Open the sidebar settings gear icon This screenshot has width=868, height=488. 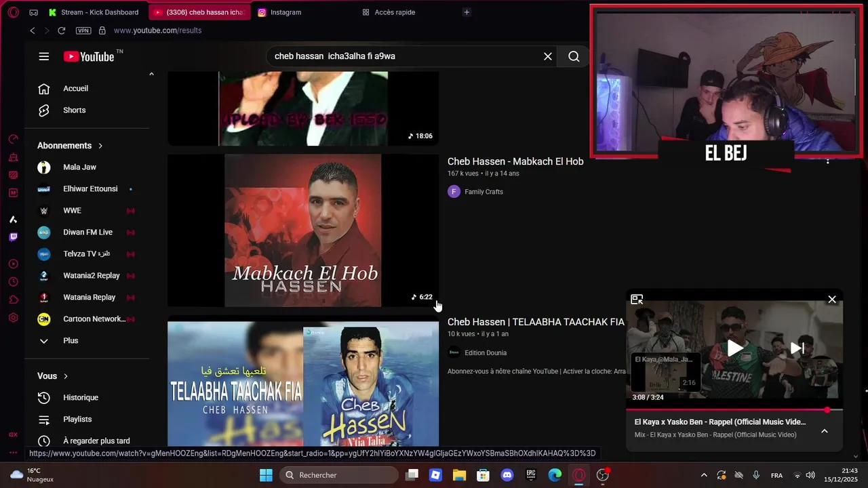pyautogui.click(x=13, y=318)
